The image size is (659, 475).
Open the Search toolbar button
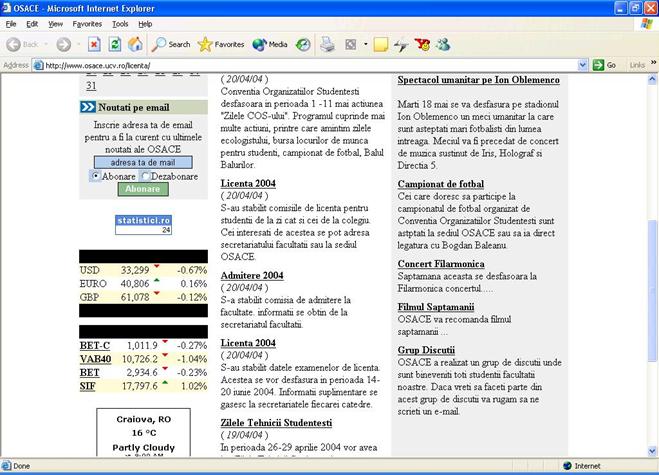coord(171,44)
